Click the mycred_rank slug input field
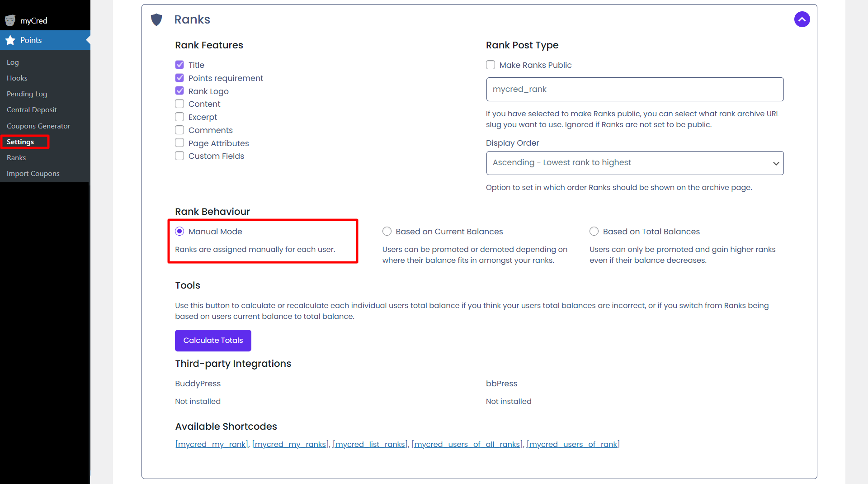The height and width of the screenshot is (484, 868). pyautogui.click(x=635, y=90)
